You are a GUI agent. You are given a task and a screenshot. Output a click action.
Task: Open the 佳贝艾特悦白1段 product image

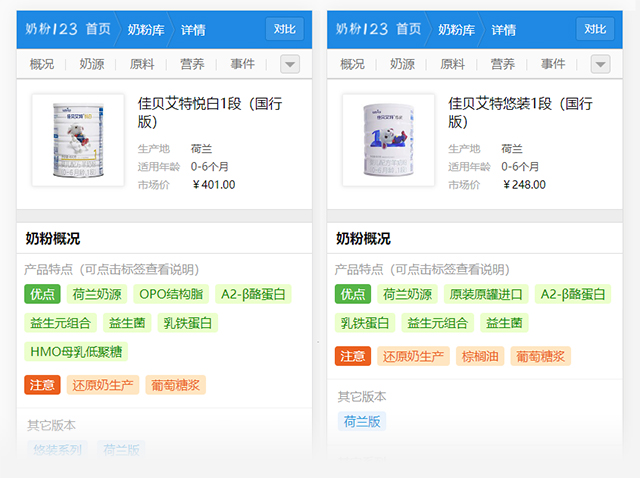pos(78,140)
